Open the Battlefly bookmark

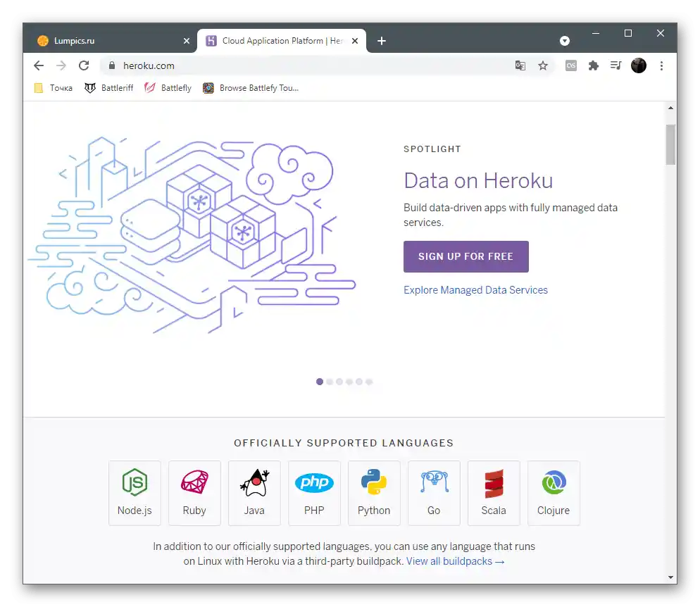click(168, 88)
